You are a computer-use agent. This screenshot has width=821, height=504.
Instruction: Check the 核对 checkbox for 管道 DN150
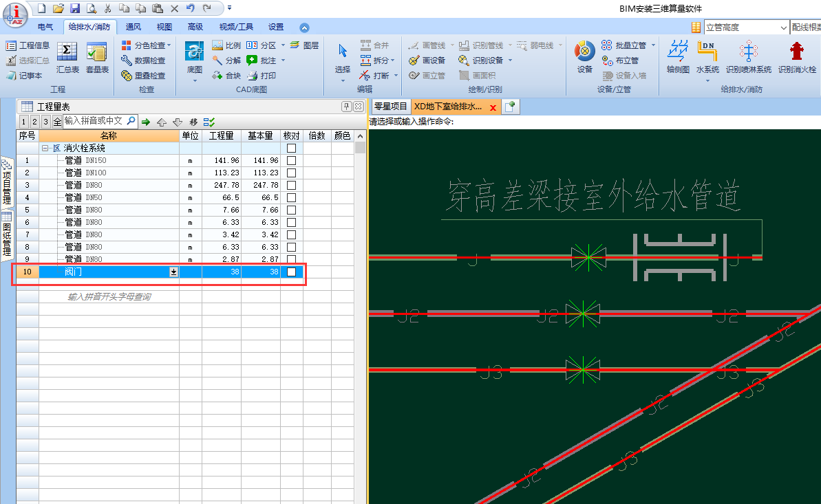[292, 160]
